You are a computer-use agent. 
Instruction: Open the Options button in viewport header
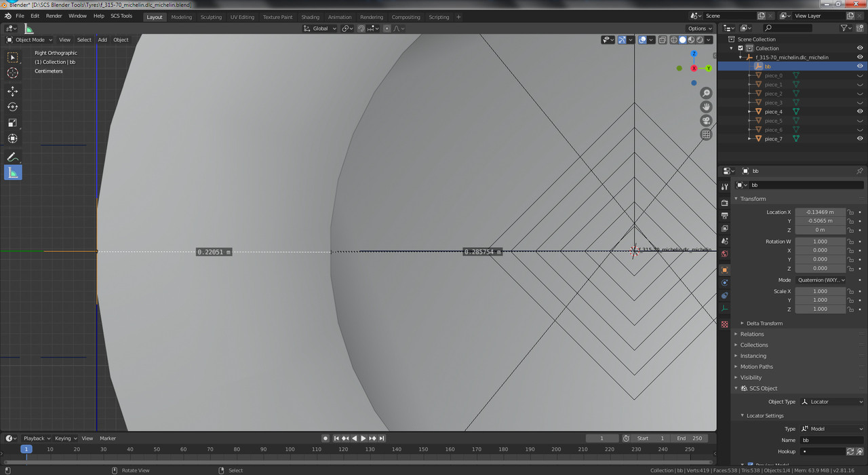pyautogui.click(x=700, y=28)
